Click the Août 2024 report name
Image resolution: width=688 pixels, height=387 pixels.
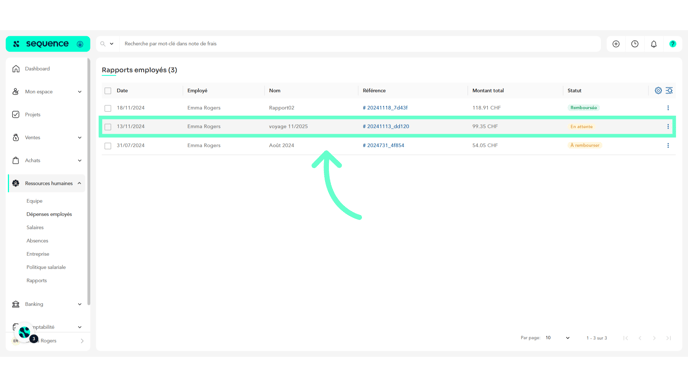click(x=281, y=145)
